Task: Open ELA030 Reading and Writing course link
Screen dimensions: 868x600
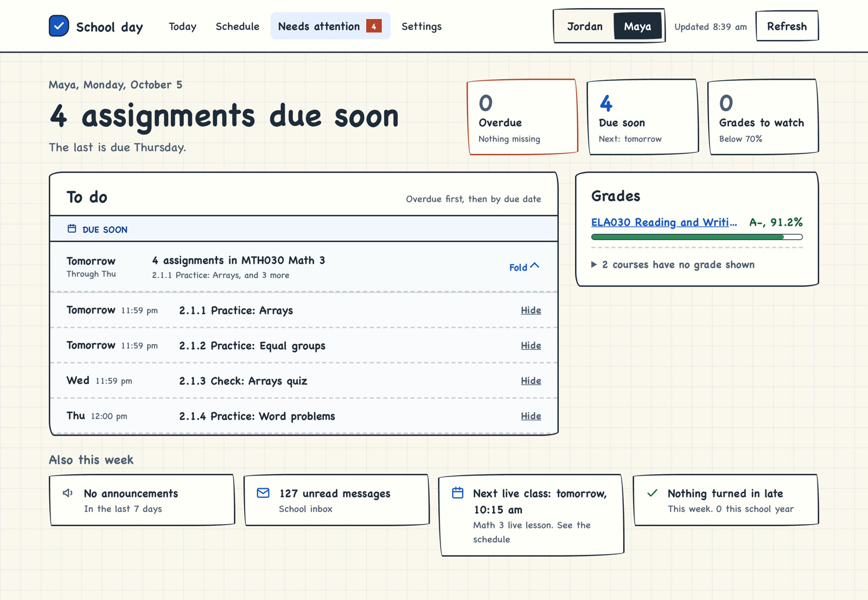Action: [664, 222]
